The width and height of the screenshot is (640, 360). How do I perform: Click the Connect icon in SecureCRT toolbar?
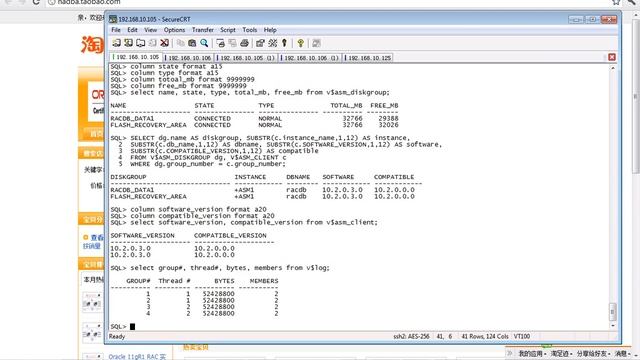(x=116, y=43)
